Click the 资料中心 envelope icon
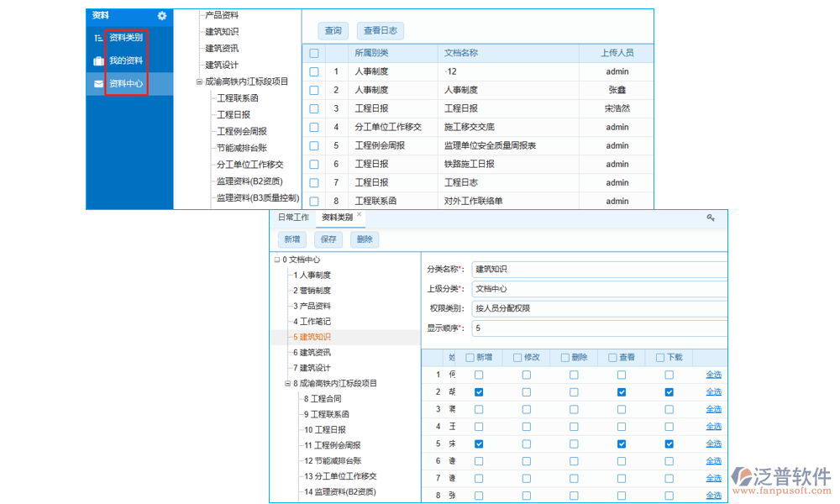The width and height of the screenshot is (840, 504). point(98,83)
